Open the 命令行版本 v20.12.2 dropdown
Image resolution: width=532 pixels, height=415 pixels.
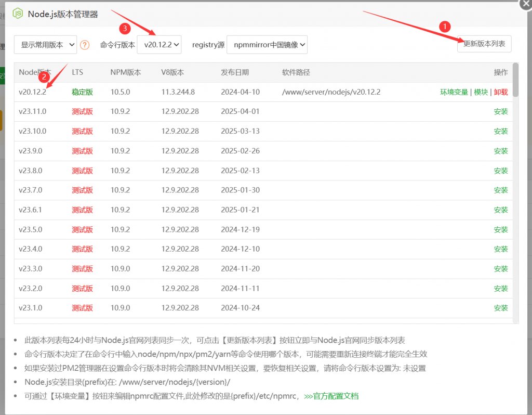159,45
